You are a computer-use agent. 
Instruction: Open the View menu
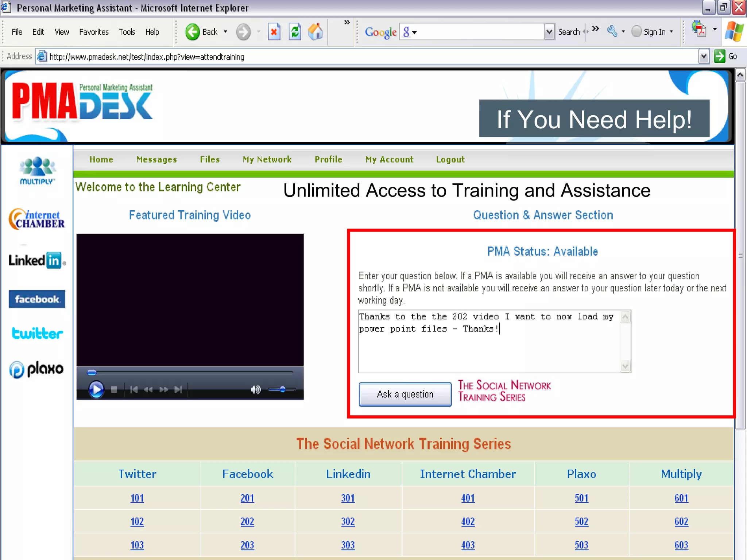(62, 32)
